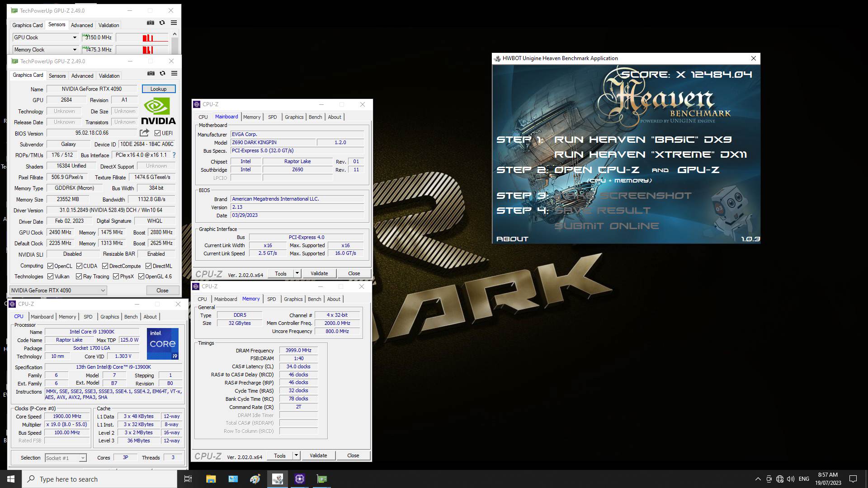Click network globe icon in tray
Screen dimensions: 868x488
[780, 479]
